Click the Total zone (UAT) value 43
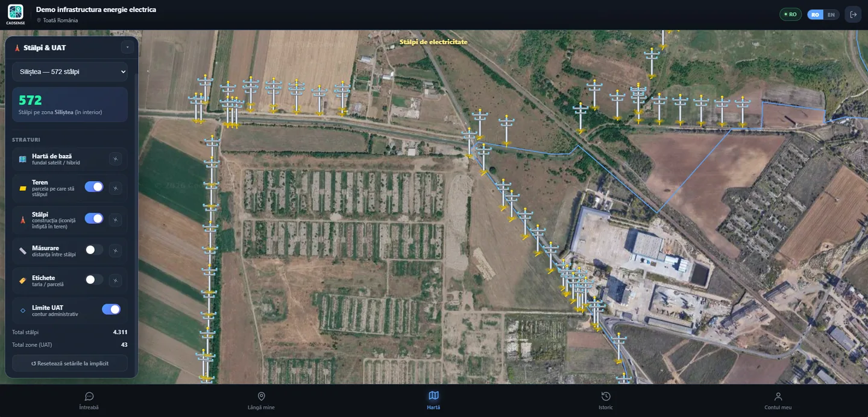 coord(124,345)
